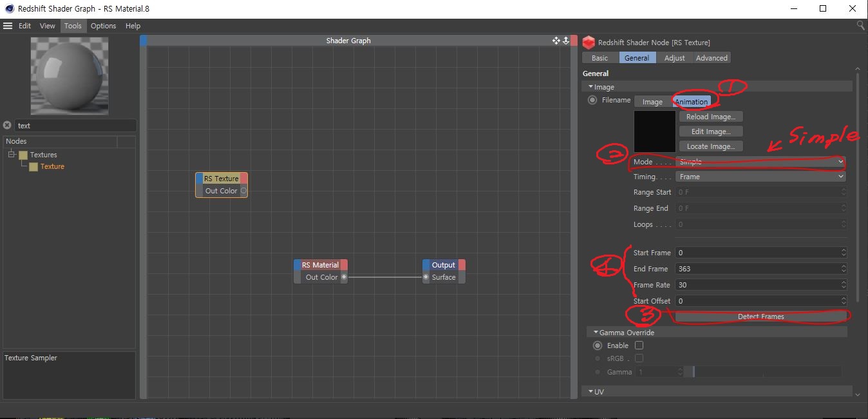Click Output node's red output handle
Viewport: 868px width, 419px height.
click(x=462, y=265)
